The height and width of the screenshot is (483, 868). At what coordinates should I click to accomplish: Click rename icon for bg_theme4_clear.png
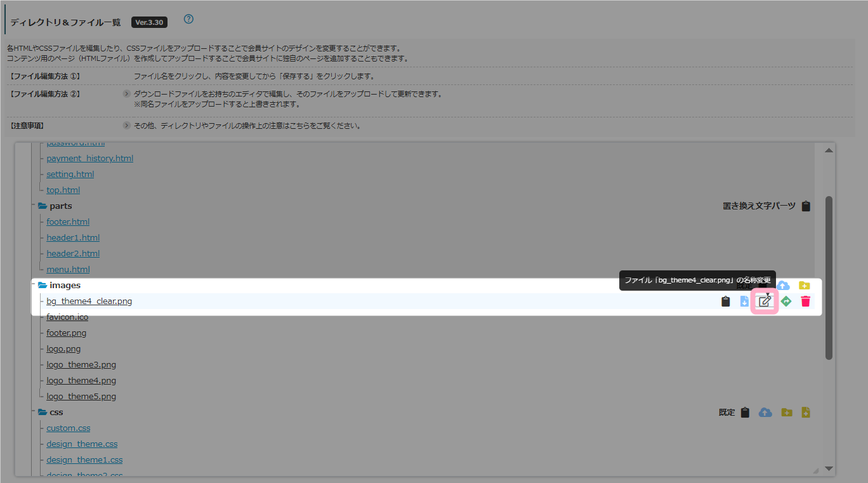point(765,301)
